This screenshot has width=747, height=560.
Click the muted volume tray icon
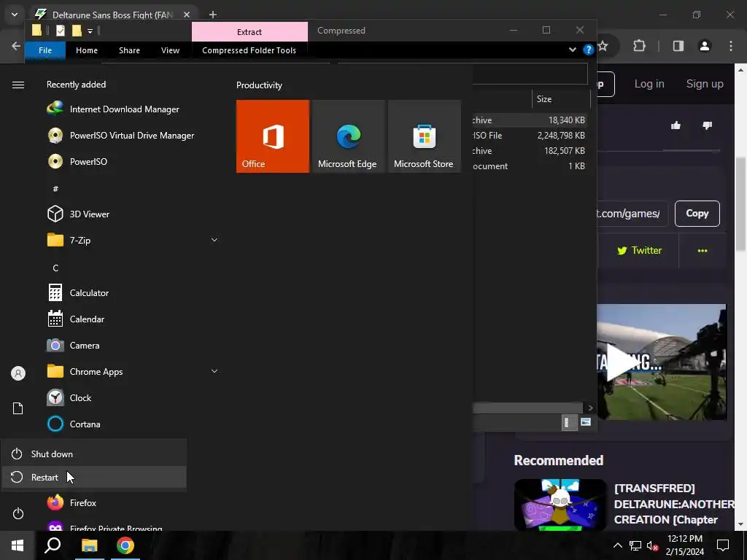[x=652, y=545]
